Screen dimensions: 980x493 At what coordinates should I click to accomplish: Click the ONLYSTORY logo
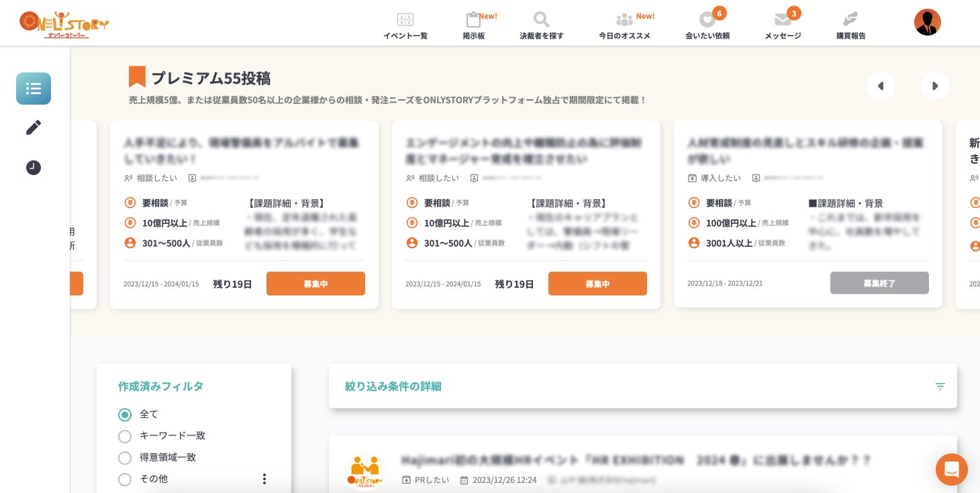point(64,24)
